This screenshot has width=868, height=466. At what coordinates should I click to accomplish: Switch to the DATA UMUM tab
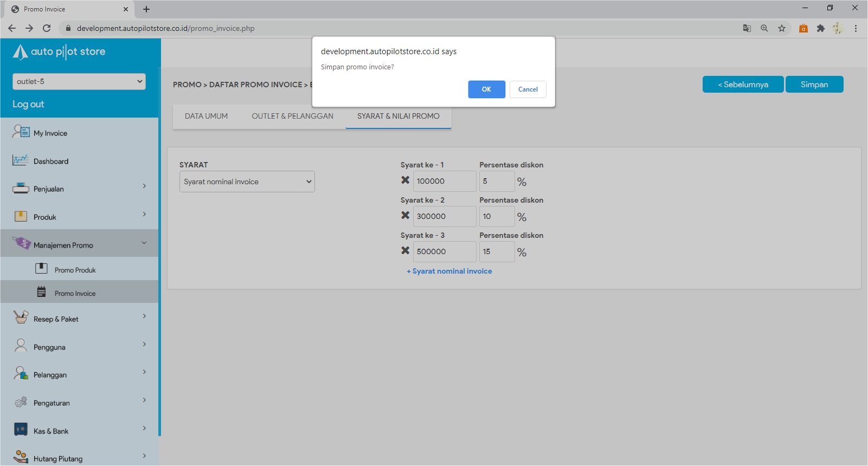206,116
